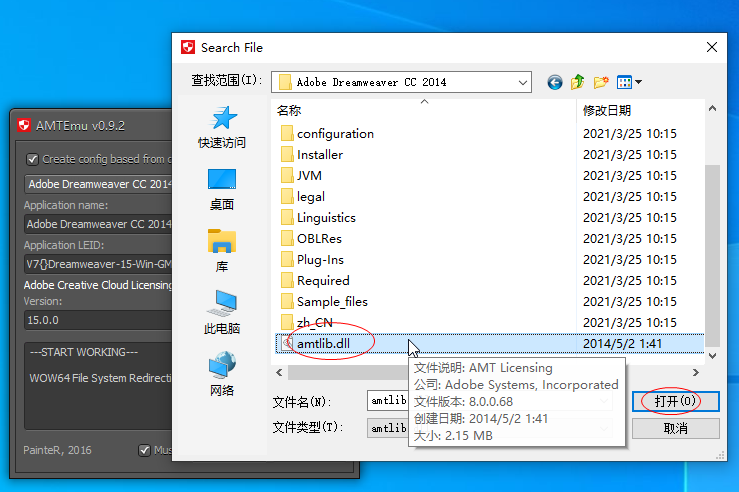Select the OBLRes folder
The height and width of the screenshot is (492, 739).
pos(311,238)
